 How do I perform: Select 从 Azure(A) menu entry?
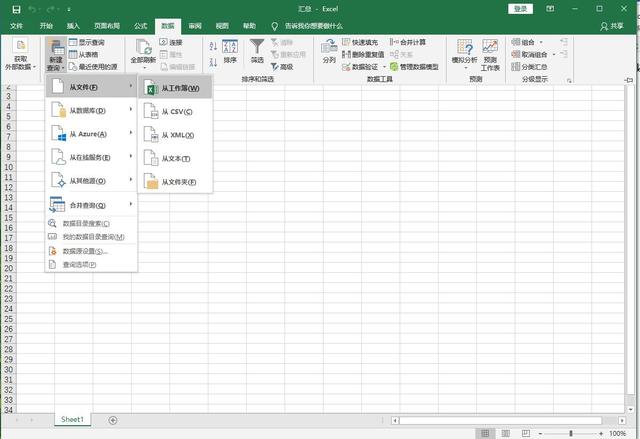click(x=91, y=134)
